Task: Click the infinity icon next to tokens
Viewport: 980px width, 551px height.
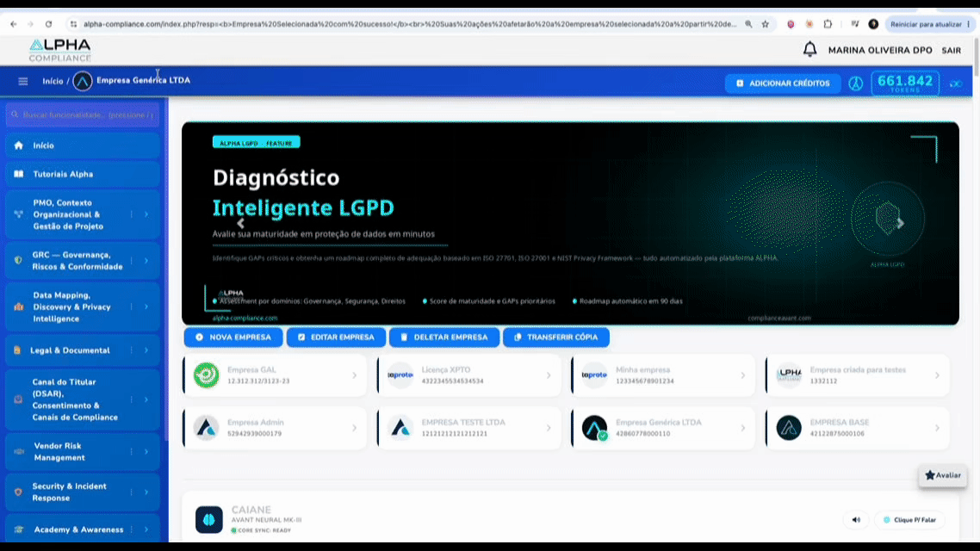Action: [x=956, y=84]
